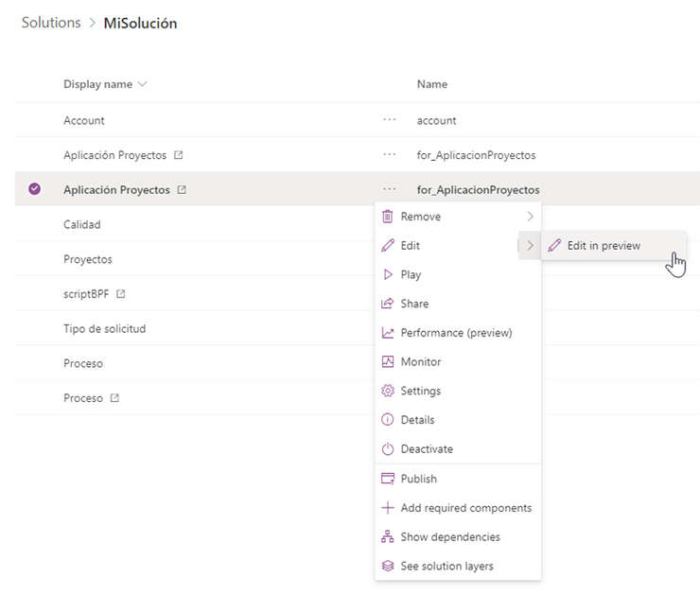700x594 pixels.
Task: Select See solution layers entry
Action: pos(458,566)
